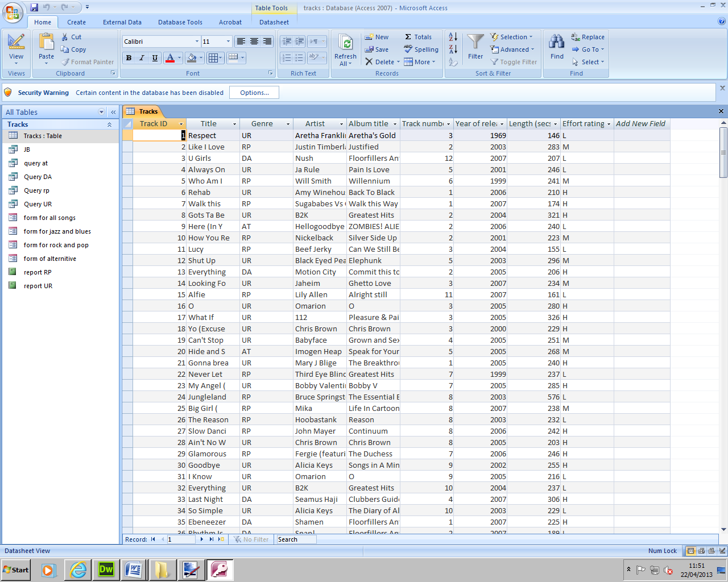Click the Options... security button
Screen dimensions: 728x582
(254, 93)
